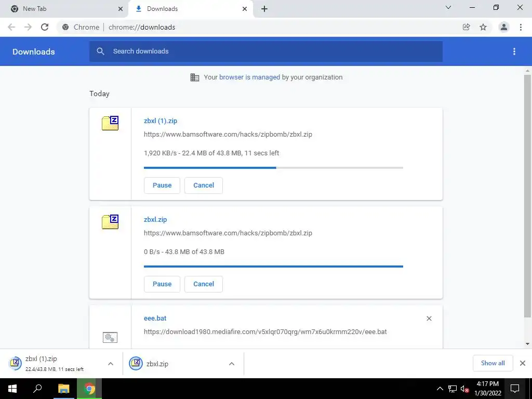The height and width of the screenshot is (399, 532).
Task: Click scrollbar down arrow
Action: point(527,344)
